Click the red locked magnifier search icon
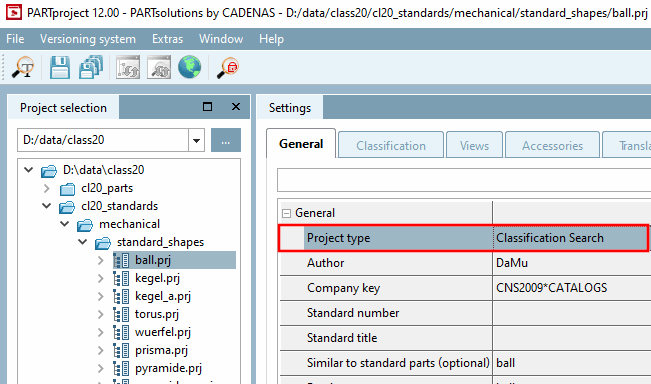651x384 pixels. tap(228, 67)
